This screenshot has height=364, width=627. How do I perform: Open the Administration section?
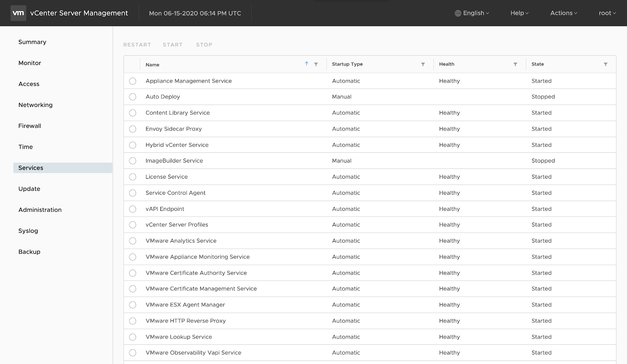point(40,210)
